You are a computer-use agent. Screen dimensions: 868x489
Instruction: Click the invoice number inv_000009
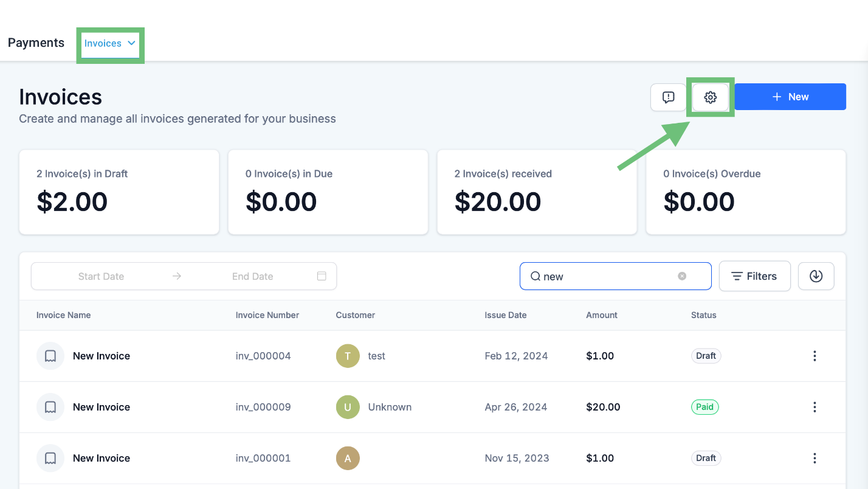point(263,407)
